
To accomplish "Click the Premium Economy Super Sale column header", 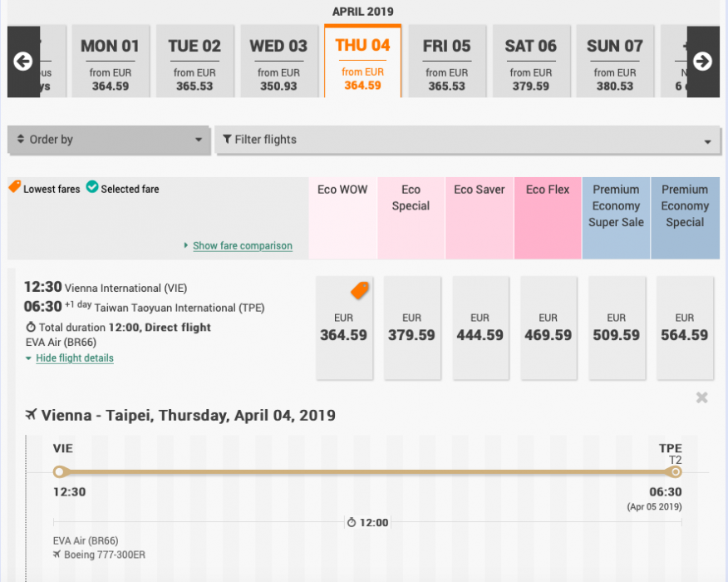I will coord(616,206).
